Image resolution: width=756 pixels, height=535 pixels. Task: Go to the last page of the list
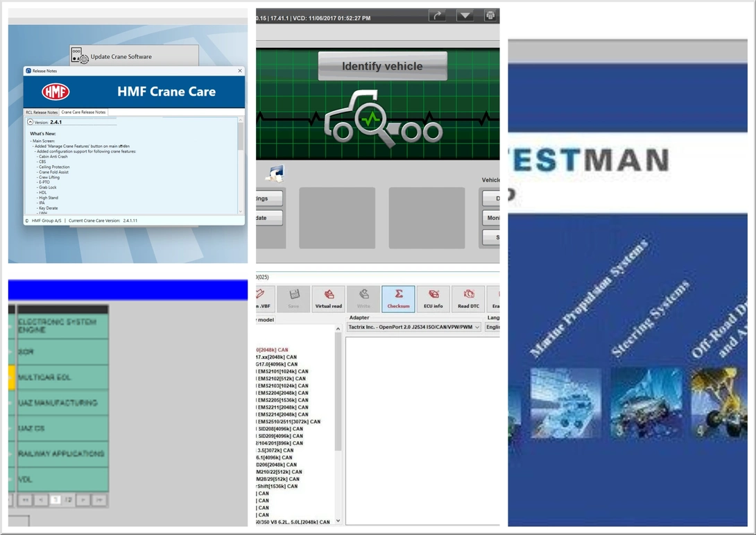(x=99, y=500)
